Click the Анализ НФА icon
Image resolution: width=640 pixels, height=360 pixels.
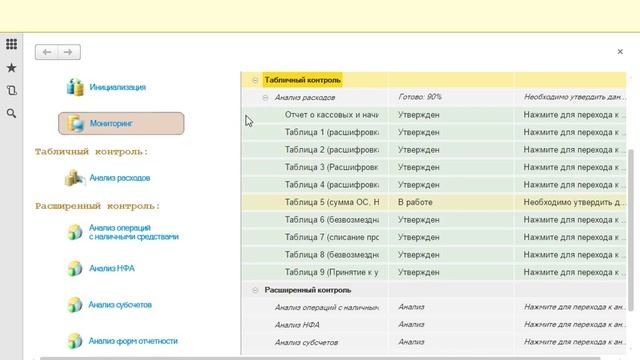click(75, 269)
